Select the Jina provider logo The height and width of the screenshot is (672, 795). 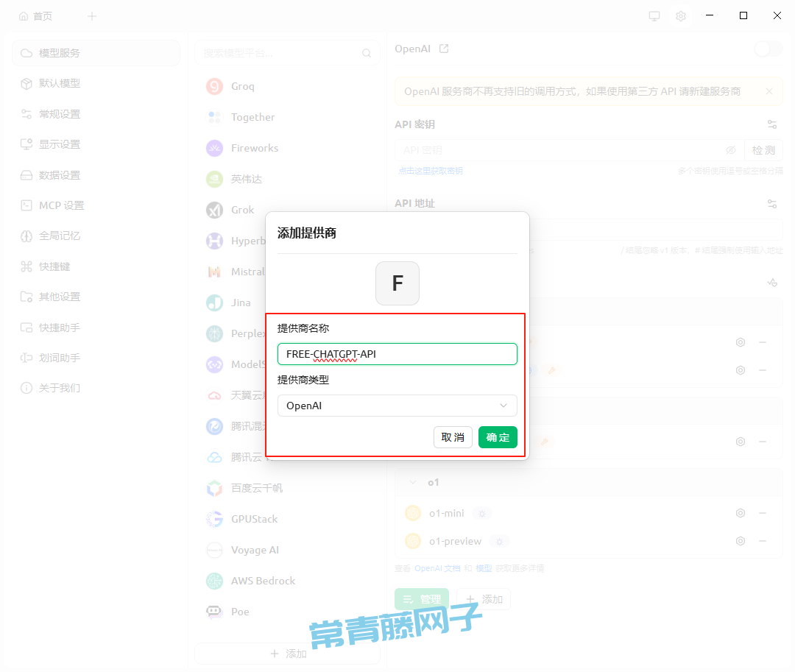214,303
